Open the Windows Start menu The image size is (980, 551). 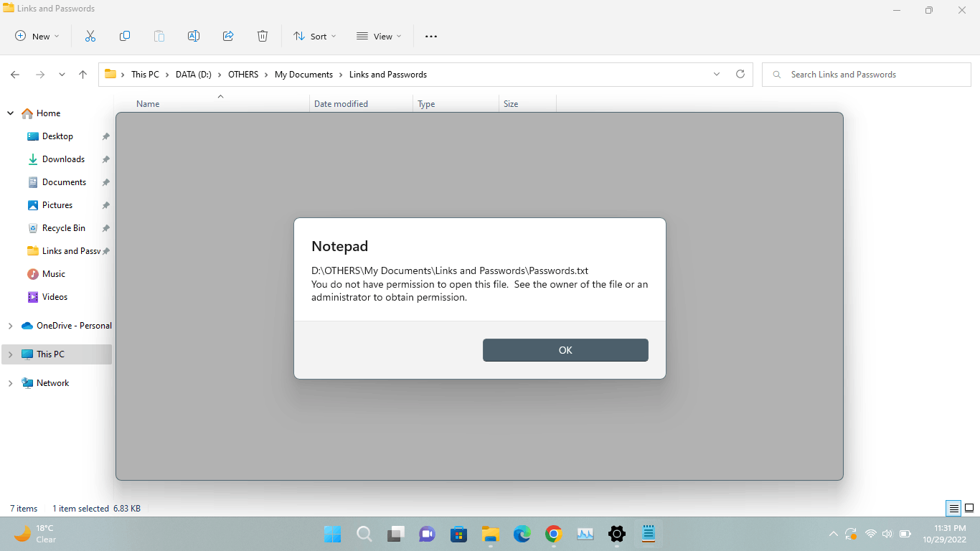332,534
